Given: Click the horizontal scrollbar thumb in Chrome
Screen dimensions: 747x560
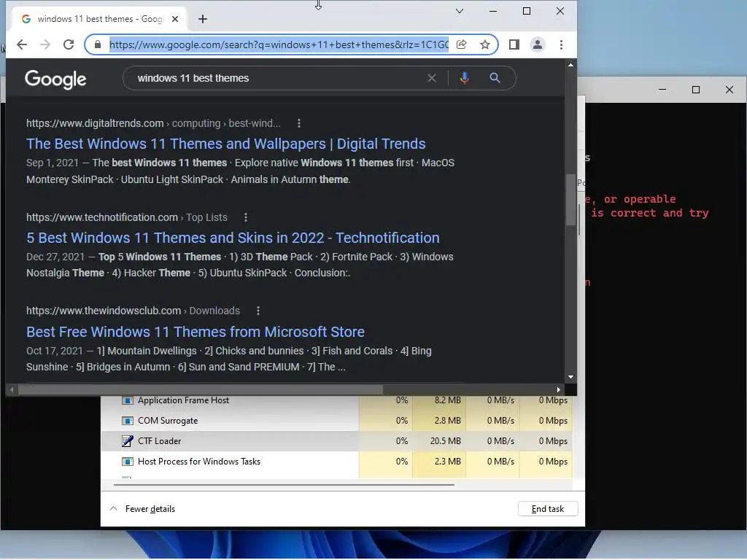Looking at the screenshot, I should pos(200,389).
